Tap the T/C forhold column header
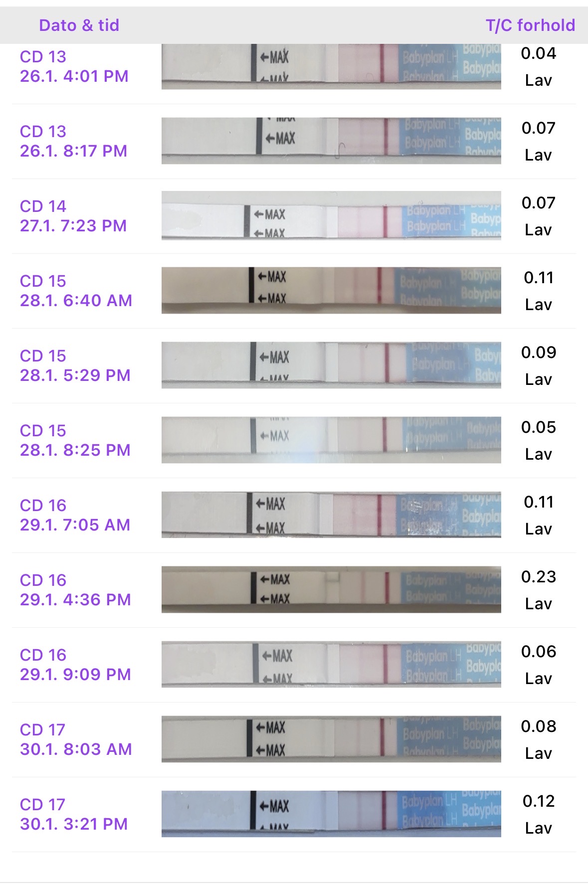This screenshot has width=588, height=884. click(530, 25)
